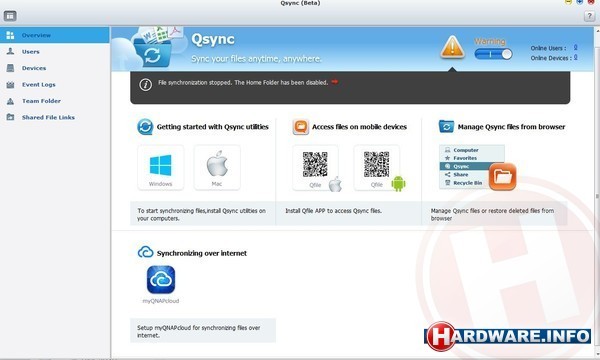This screenshot has width=600, height=360.
Task: Click the Qfile iOS QR code
Action: coord(315,165)
